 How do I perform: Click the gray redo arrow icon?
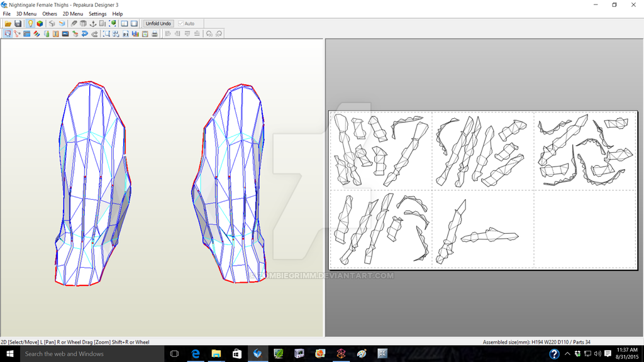tap(94, 34)
